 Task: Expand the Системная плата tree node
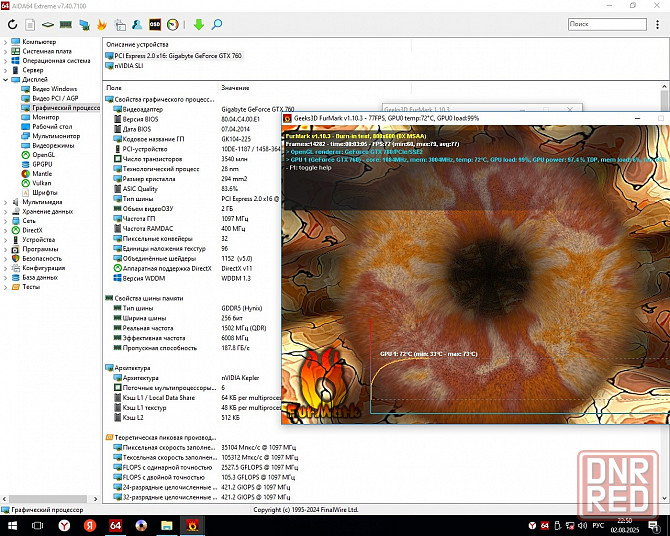pyautogui.click(x=6, y=51)
